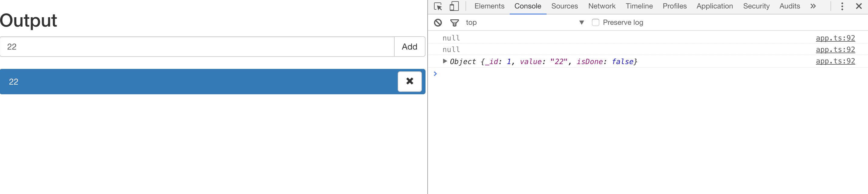The image size is (868, 194).
Task: Clear the console log
Action: pos(438,23)
